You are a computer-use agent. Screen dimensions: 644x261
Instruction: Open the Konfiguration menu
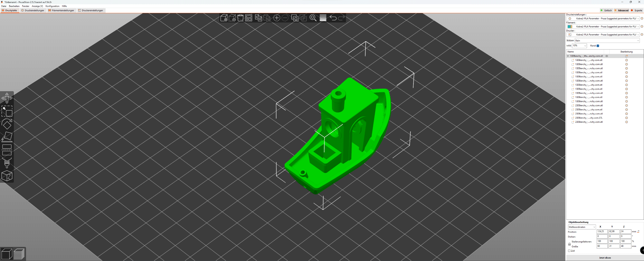[52, 6]
